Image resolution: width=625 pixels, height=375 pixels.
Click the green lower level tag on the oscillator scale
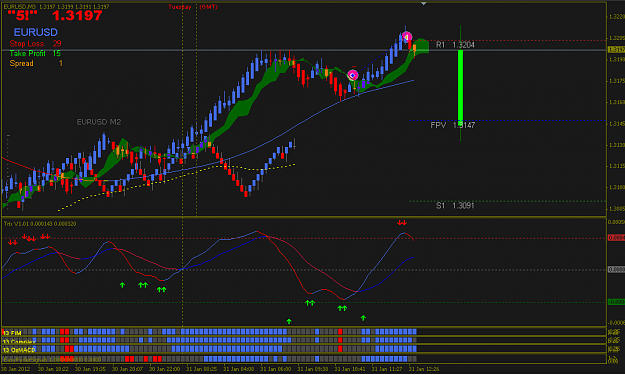[x=616, y=302]
